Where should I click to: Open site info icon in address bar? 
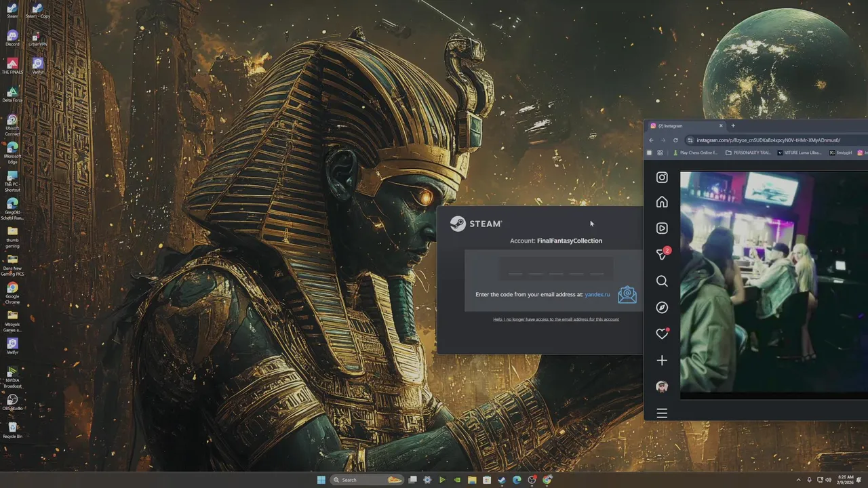(x=690, y=140)
